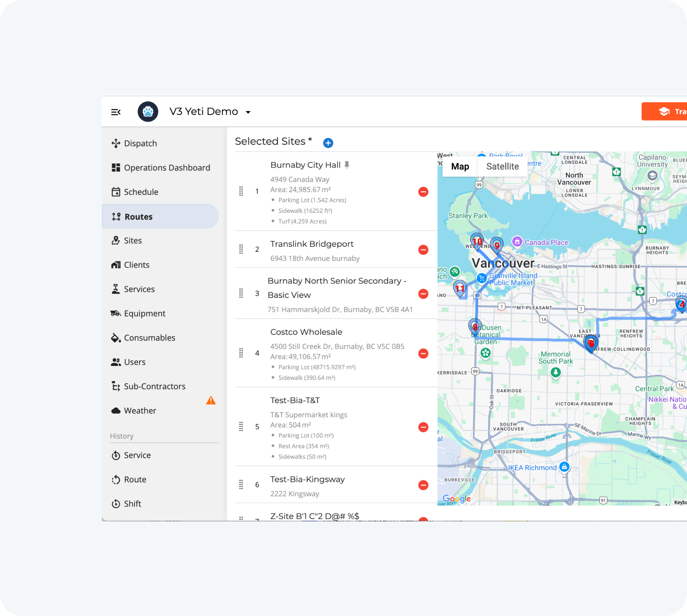Open Shift history icon

[116, 504]
